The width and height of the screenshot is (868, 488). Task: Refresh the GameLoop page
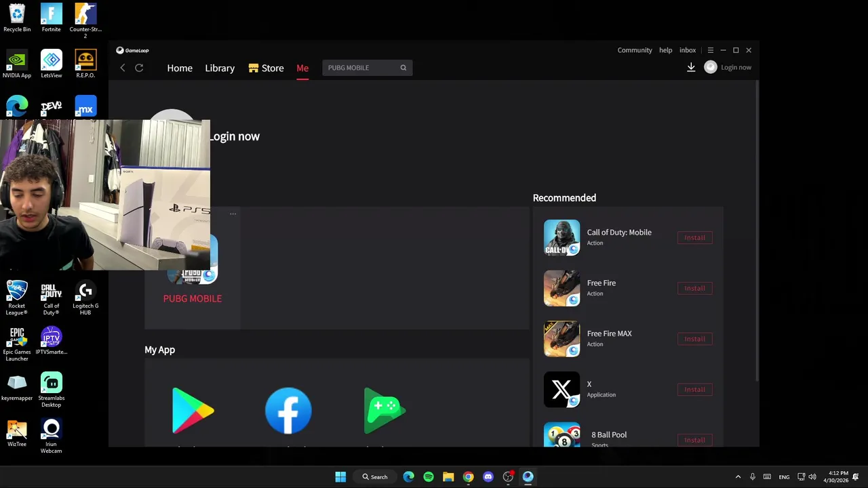point(139,68)
